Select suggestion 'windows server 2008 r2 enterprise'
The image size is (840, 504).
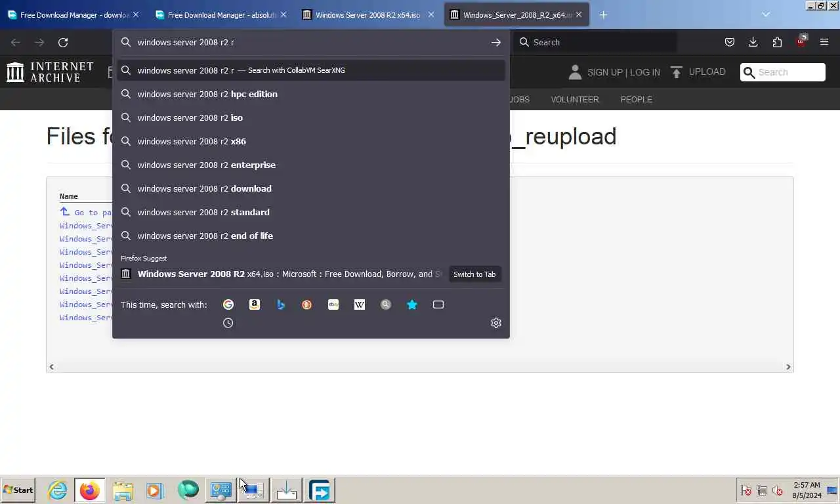pyautogui.click(x=311, y=165)
